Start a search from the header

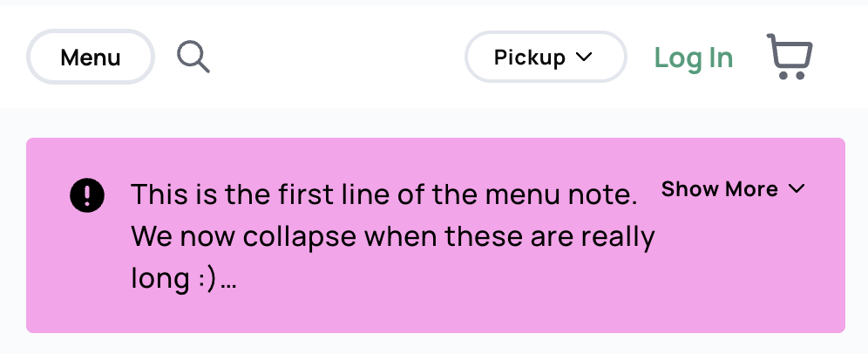193,58
